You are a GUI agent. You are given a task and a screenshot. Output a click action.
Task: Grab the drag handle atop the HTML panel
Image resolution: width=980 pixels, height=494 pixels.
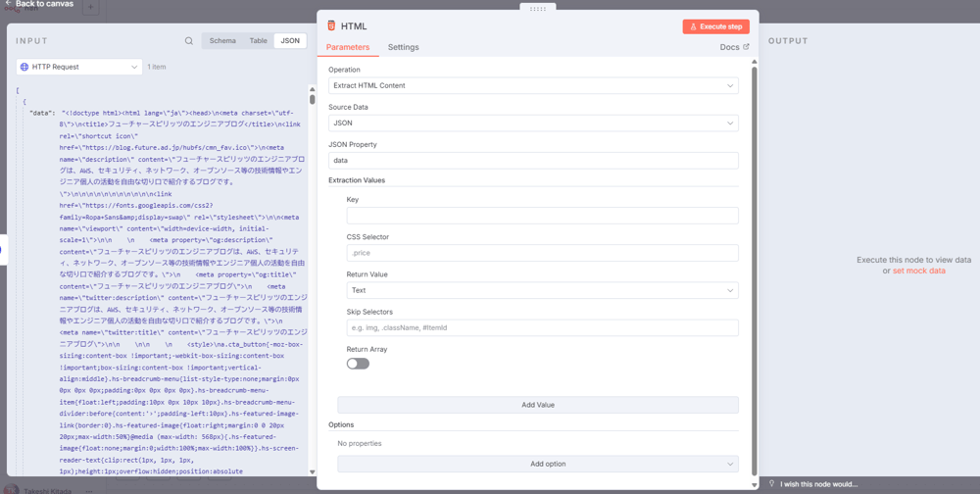(537, 8)
